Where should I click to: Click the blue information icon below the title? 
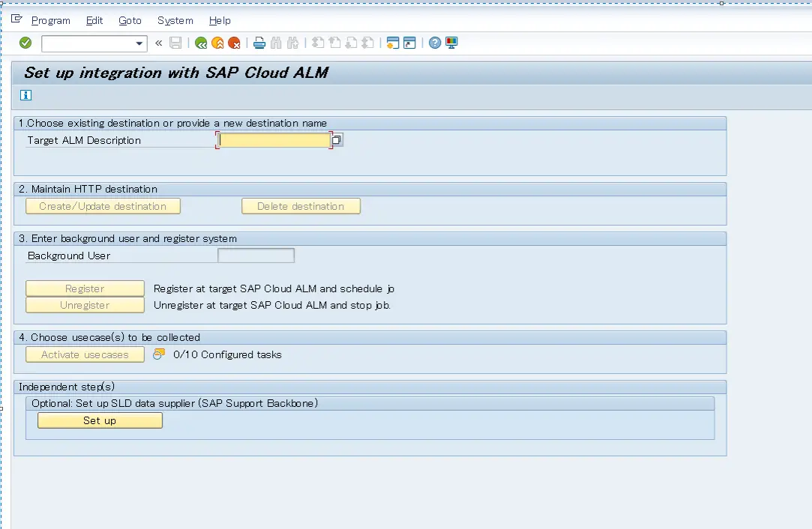pyautogui.click(x=26, y=95)
